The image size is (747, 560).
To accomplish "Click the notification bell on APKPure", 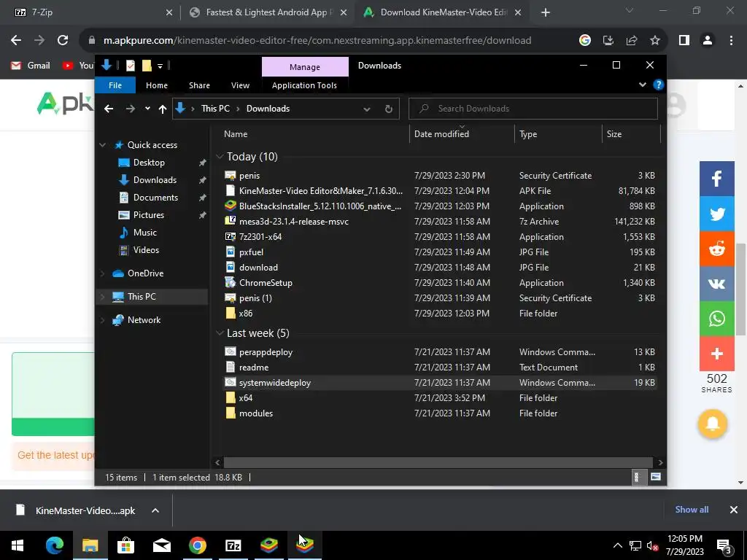I will click(712, 424).
